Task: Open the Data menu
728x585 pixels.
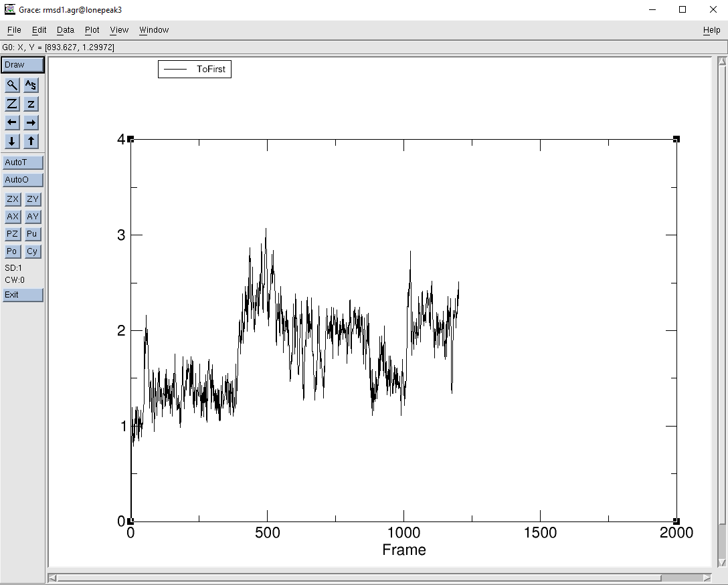Action: pos(65,29)
